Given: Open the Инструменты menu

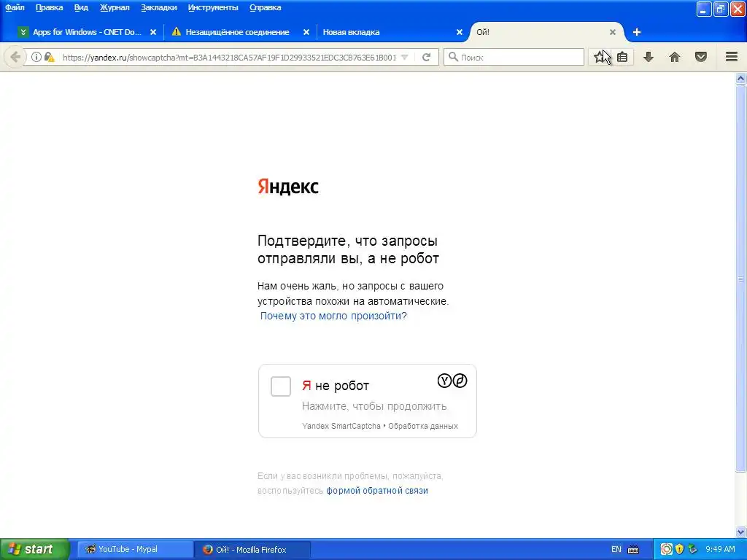Looking at the screenshot, I should [x=213, y=7].
